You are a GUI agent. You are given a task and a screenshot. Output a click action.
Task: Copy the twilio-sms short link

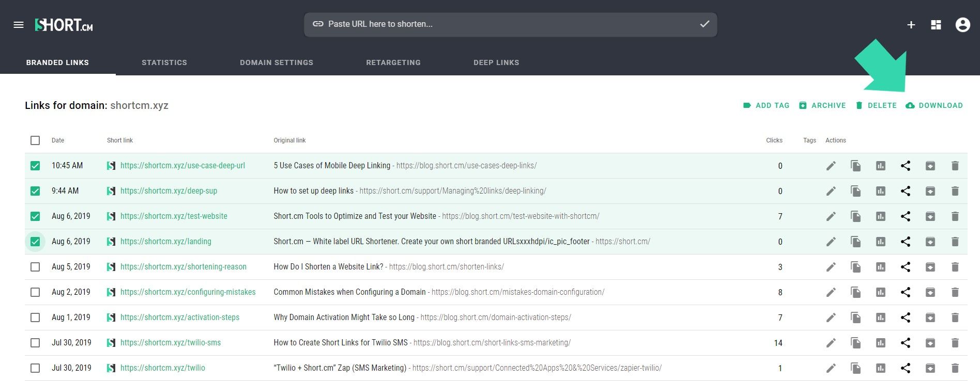856,343
